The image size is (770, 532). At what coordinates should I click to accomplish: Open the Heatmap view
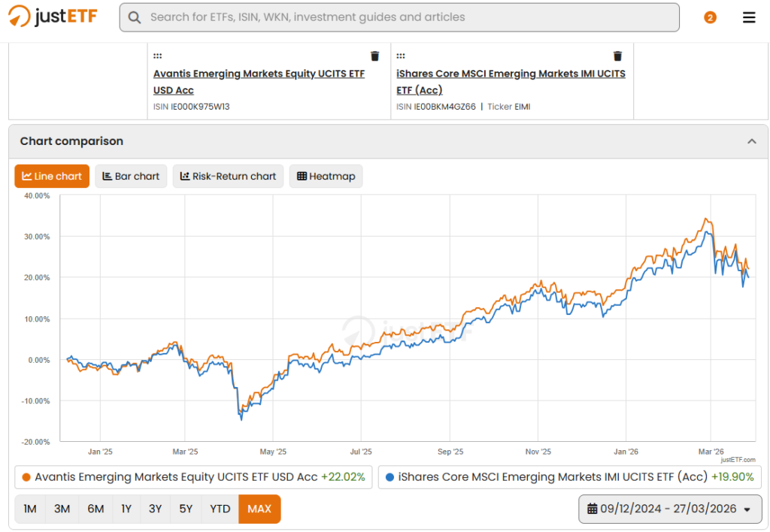[x=326, y=176]
